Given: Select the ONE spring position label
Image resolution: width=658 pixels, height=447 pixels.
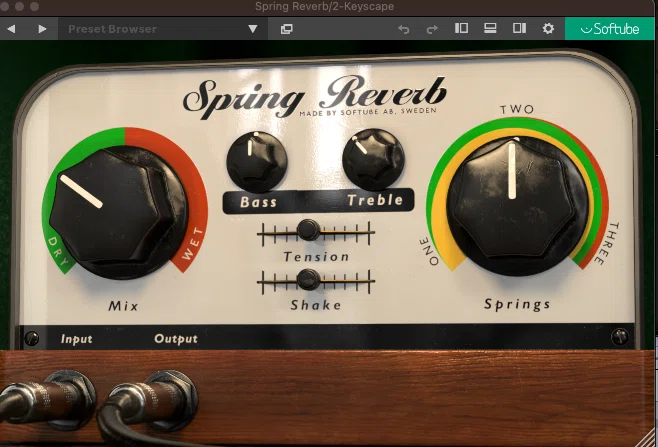Looking at the screenshot, I should click(429, 251).
